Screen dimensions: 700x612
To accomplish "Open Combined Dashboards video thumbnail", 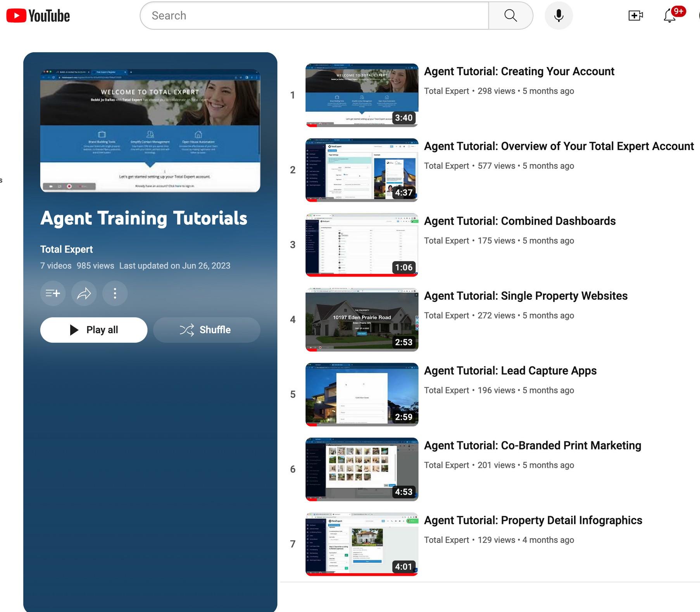I will point(362,245).
